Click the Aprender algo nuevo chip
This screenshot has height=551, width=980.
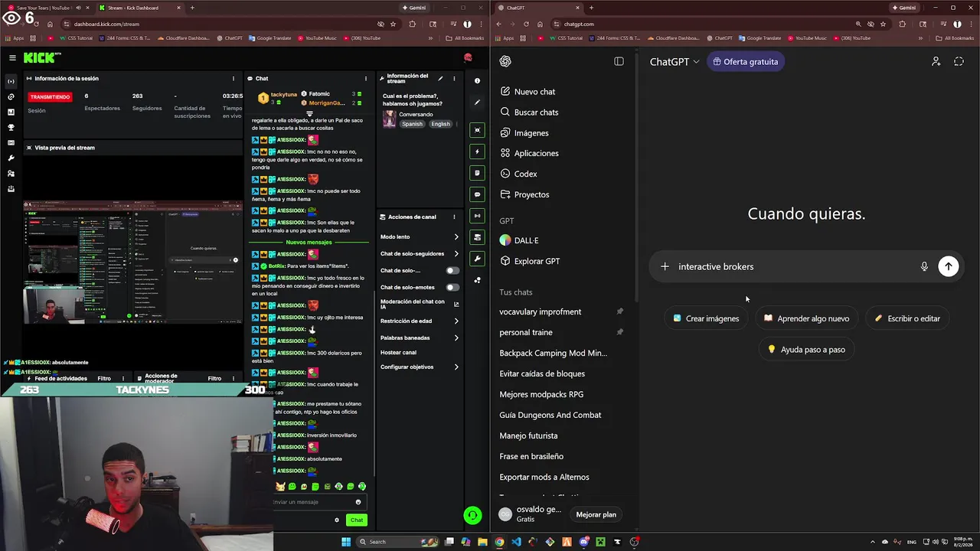pos(806,318)
